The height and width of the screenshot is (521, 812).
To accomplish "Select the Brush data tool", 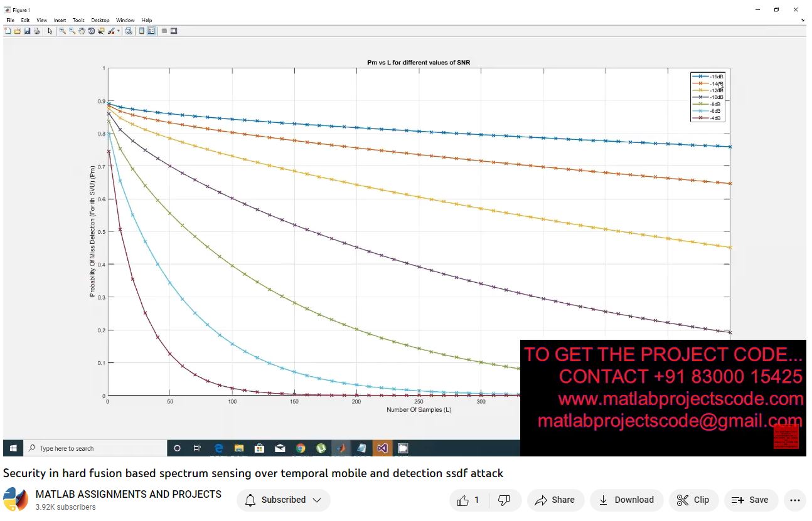I will 111,31.
